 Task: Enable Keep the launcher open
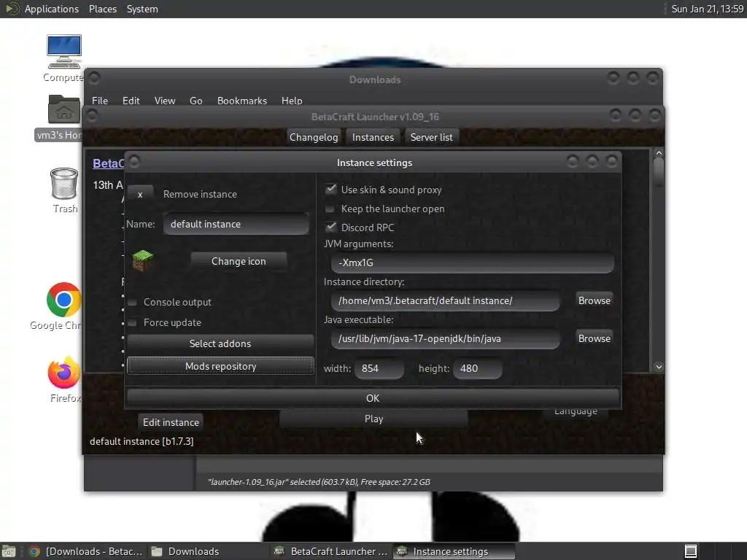[x=330, y=209]
